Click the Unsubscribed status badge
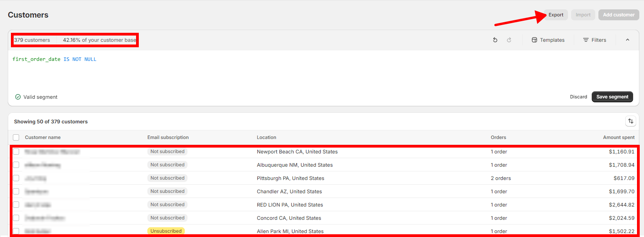The height and width of the screenshot is (237, 644). pos(166,231)
